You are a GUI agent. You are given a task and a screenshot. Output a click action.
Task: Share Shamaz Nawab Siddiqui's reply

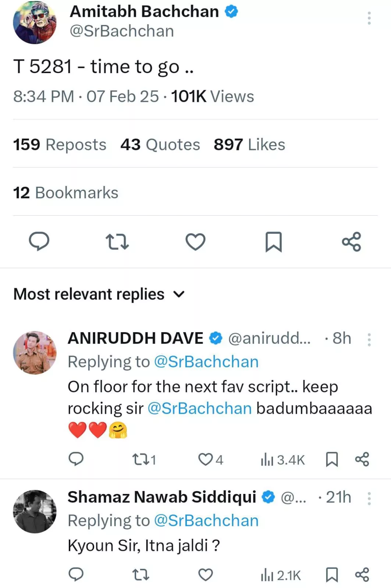tap(362, 575)
